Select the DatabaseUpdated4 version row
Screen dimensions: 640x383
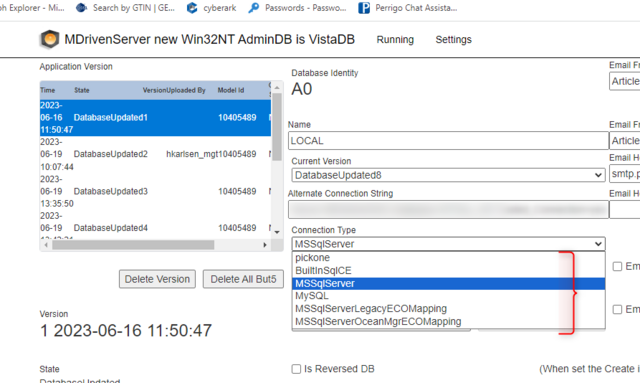[155, 225]
